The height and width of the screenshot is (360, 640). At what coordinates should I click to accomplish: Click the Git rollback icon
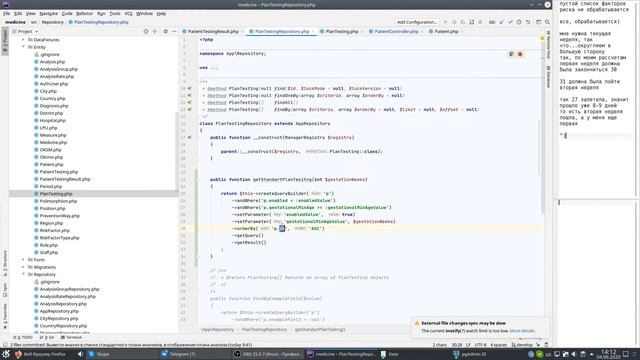(x=528, y=22)
